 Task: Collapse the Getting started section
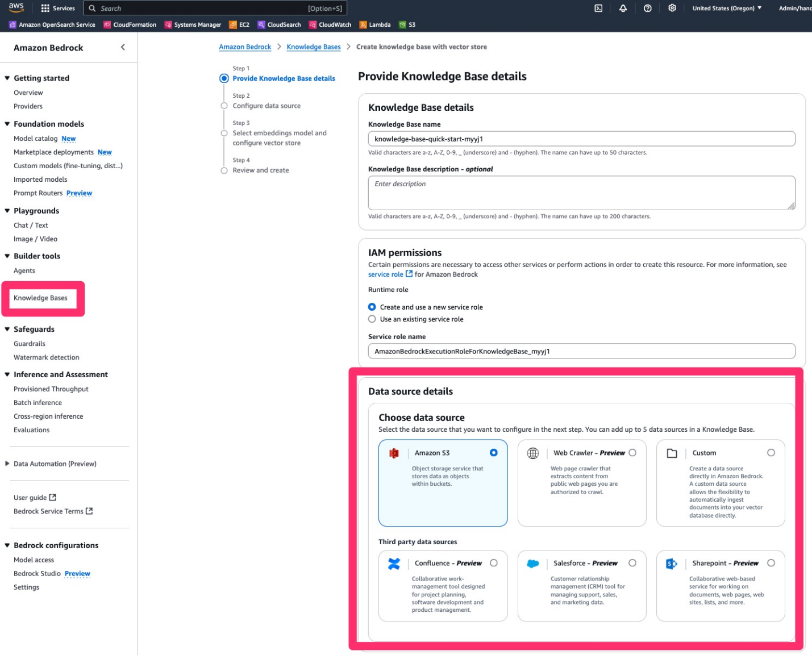click(7, 78)
